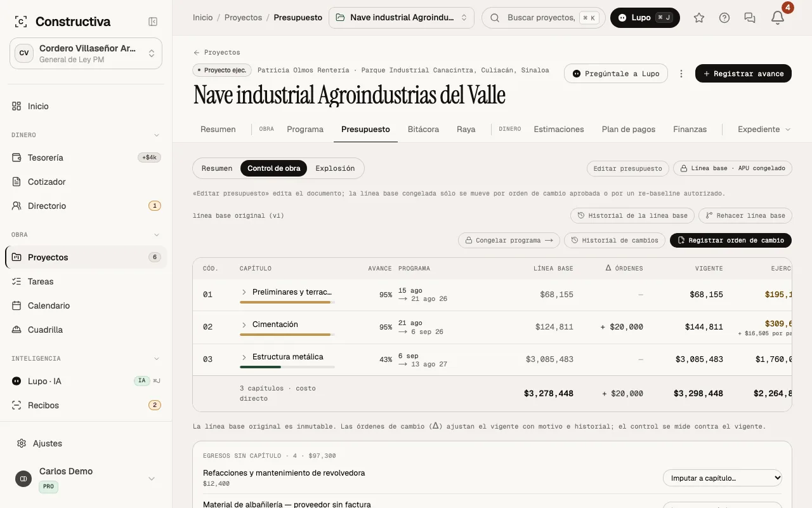Expand the Estructura metálica chapter row
Screen dimensions: 812x508
click(244, 357)
